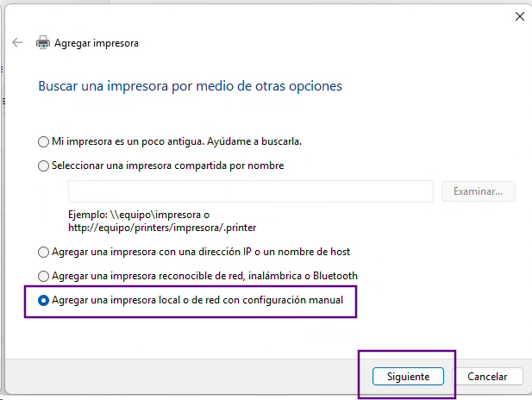Viewport: 532px width, 400px height.
Task: Click the Siguiente button
Action: (408, 377)
